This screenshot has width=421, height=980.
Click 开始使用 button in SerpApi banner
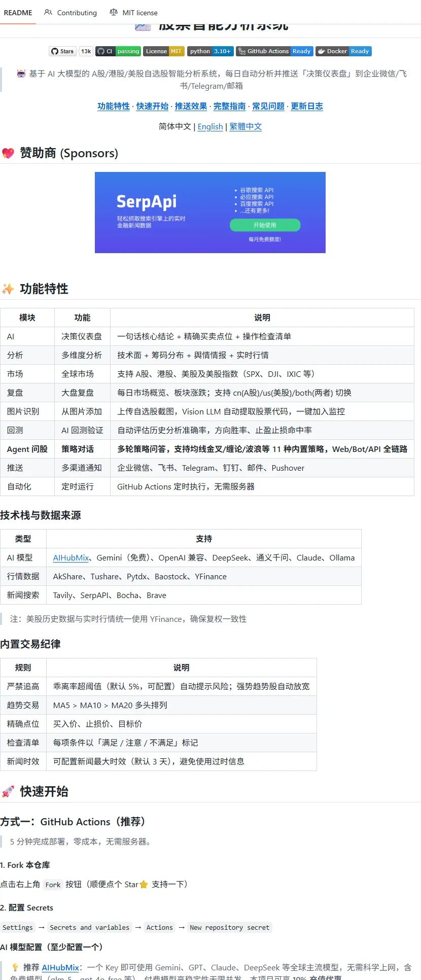point(265,225)
